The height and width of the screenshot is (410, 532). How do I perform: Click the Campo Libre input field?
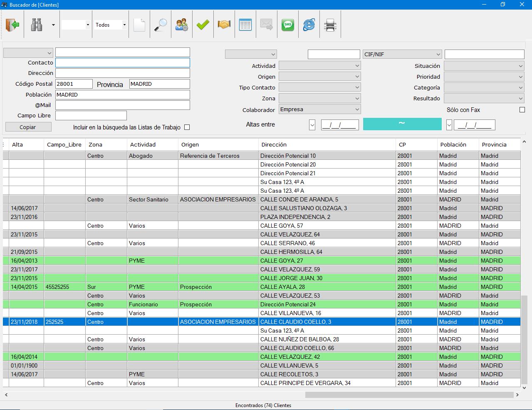point(91,115)
